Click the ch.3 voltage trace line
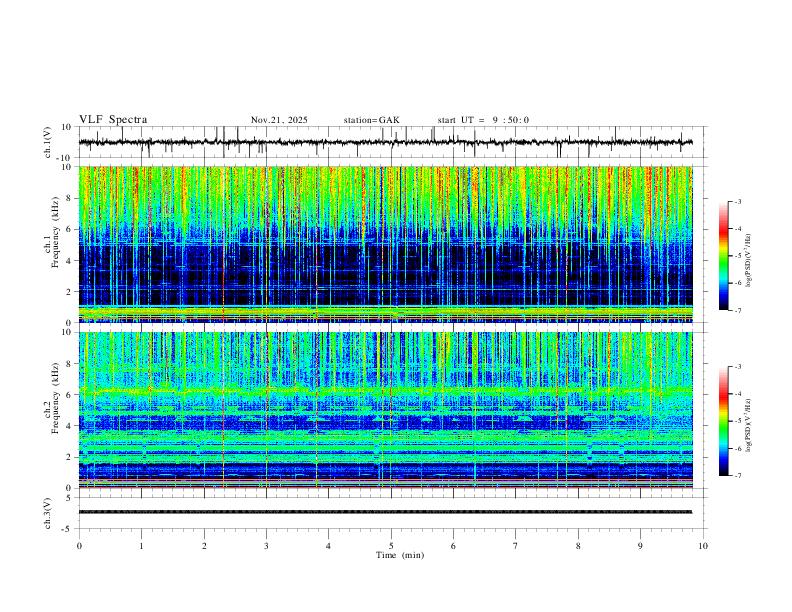Screen dimensions: 792x612 tap(385, 512)
